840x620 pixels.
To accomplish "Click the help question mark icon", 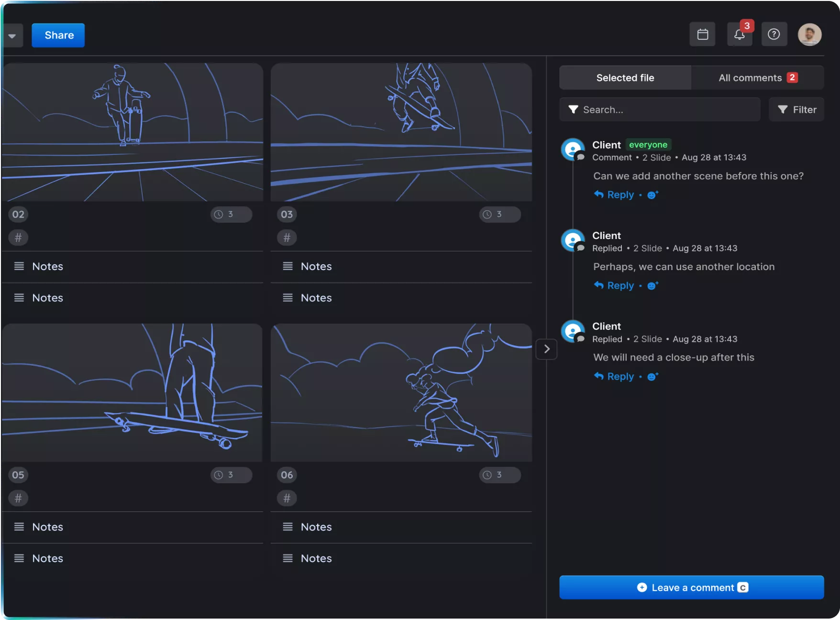I will click(x=774, y=34).
